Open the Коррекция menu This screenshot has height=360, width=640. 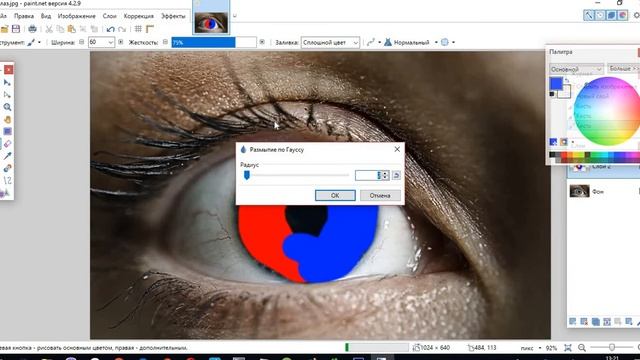(139, 16)
